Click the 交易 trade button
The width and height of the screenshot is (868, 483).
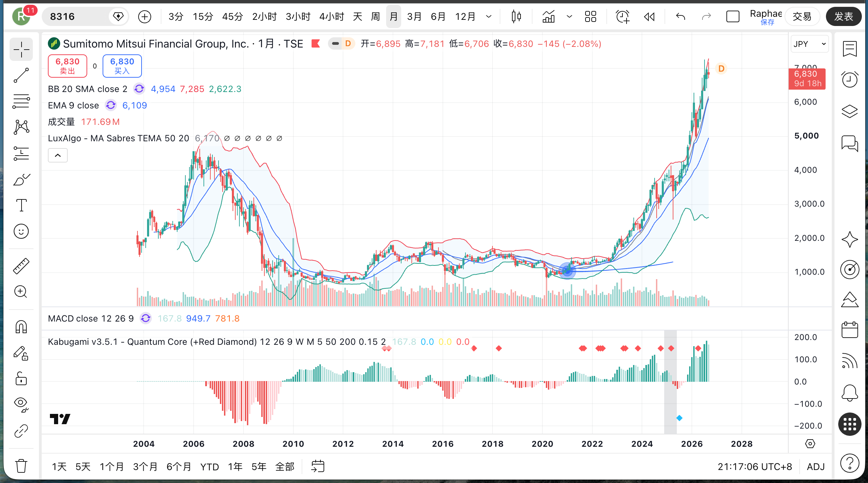(802, 16)
